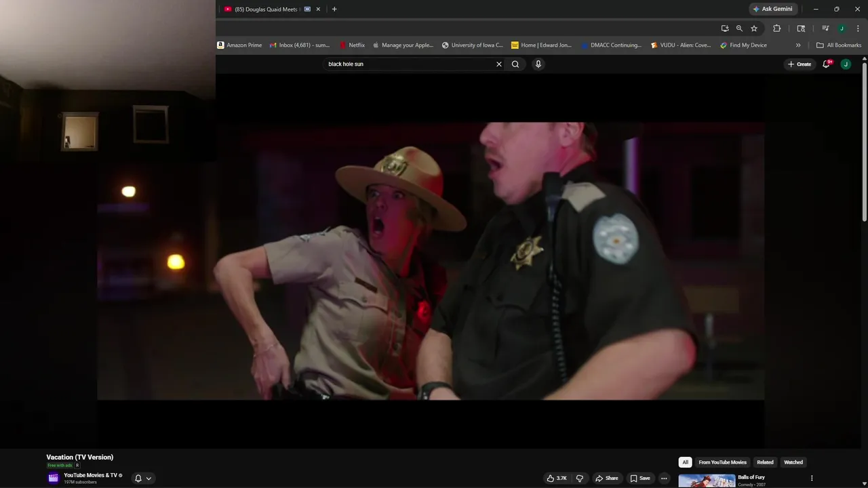
Task: Open Chrome media controls icon
Action: coord(825,28)
